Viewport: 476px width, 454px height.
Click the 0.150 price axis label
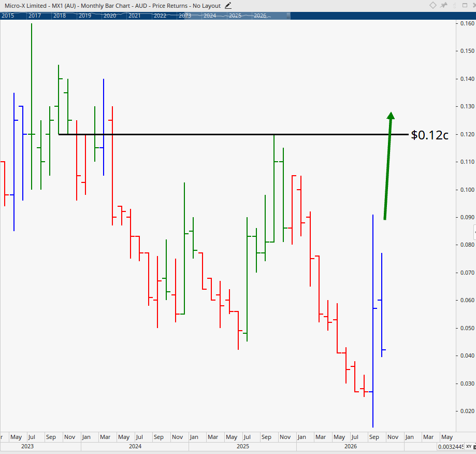467,51
